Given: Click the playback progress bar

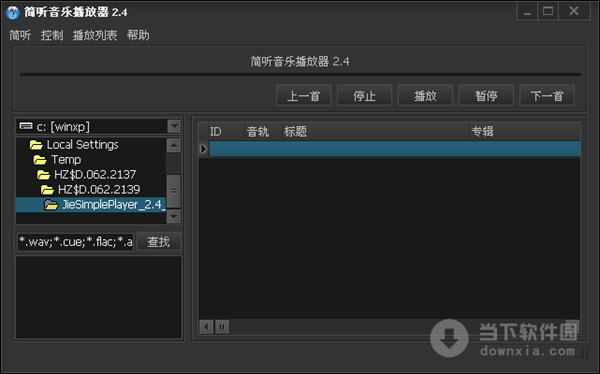Looking at the screenshot, I should point(300,74).
